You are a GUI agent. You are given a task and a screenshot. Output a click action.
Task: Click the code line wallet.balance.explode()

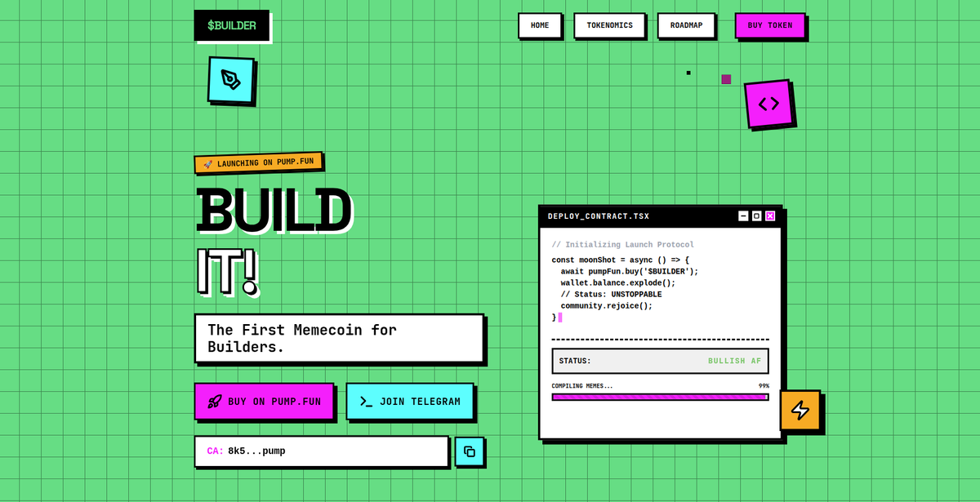coord(618,283)
